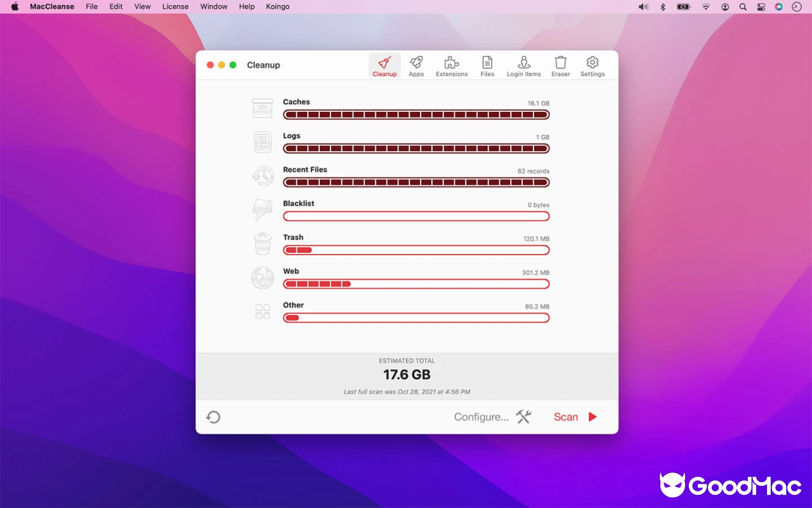
Task: Open the License menu
Action: pos(175,6)
